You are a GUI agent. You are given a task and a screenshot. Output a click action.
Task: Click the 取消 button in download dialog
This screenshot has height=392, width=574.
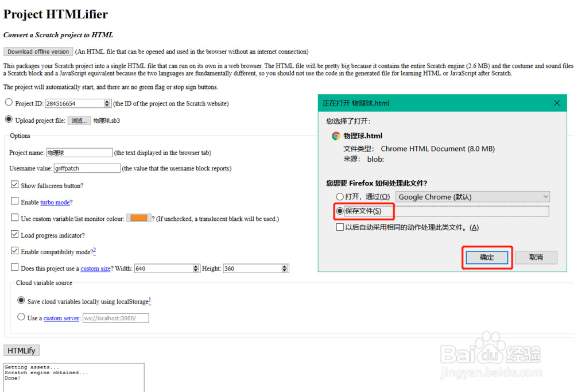tap(536, 257)
